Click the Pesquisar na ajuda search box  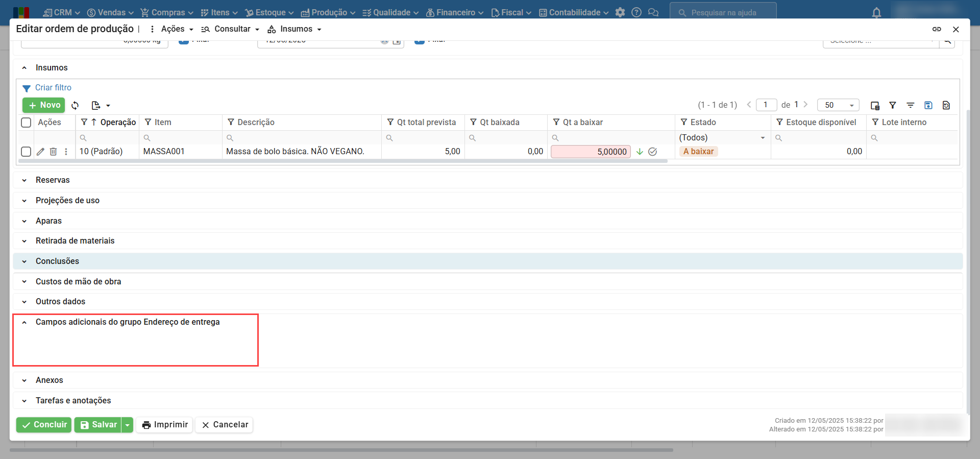[x=723, y=12]
